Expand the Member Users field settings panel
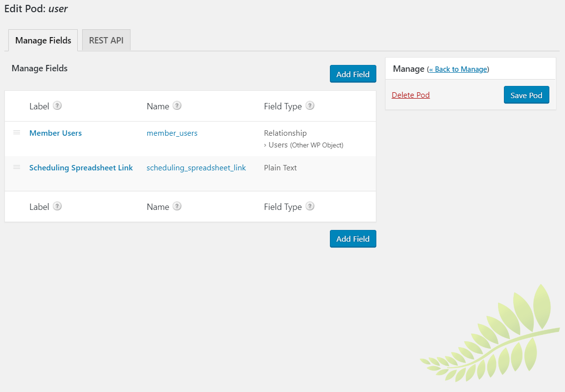The height and width of the screenshot is (392, 565). pyautogui.click(x=55, y=133)
